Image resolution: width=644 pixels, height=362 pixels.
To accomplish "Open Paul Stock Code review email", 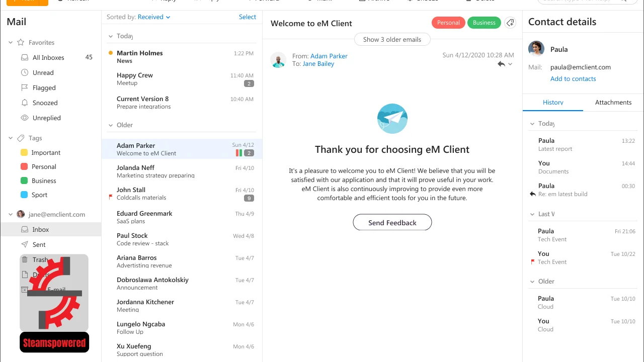I will 182,239.
